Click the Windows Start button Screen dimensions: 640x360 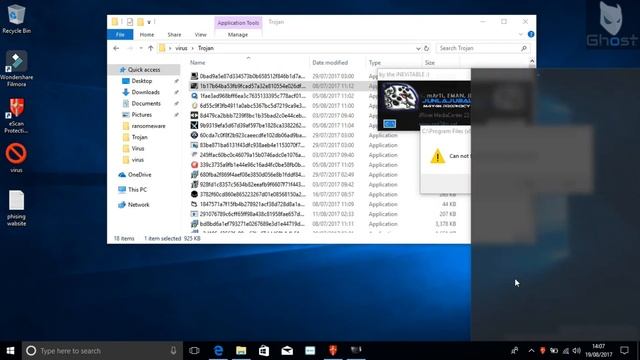click(x=11, y=351)
